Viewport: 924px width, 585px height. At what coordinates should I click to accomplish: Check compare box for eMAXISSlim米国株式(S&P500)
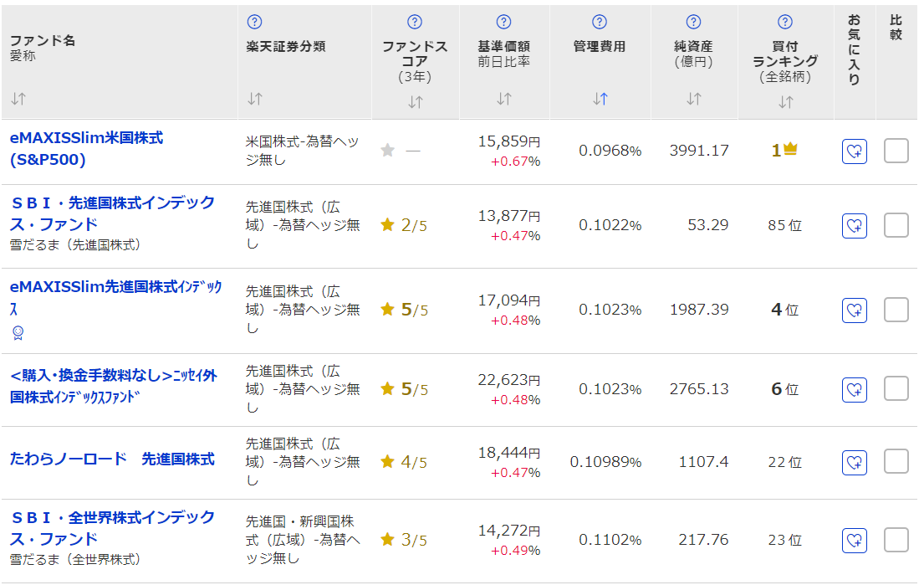point(896,151)
